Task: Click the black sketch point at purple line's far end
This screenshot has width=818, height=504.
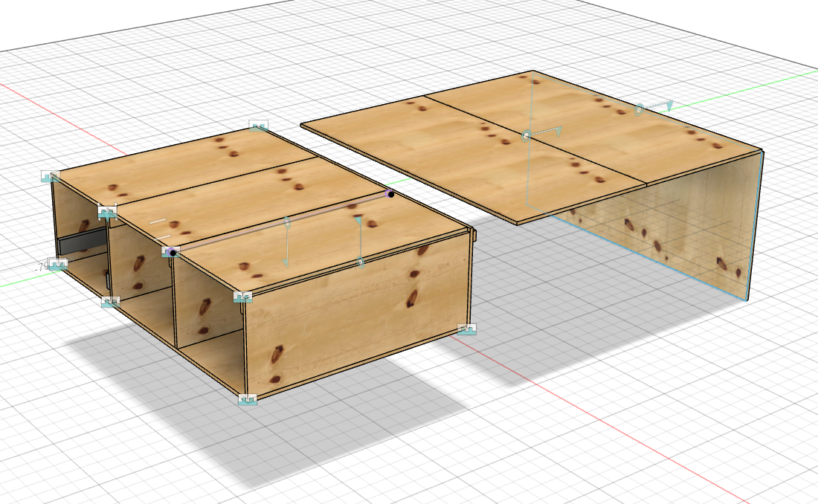Action: coord(391,194)
